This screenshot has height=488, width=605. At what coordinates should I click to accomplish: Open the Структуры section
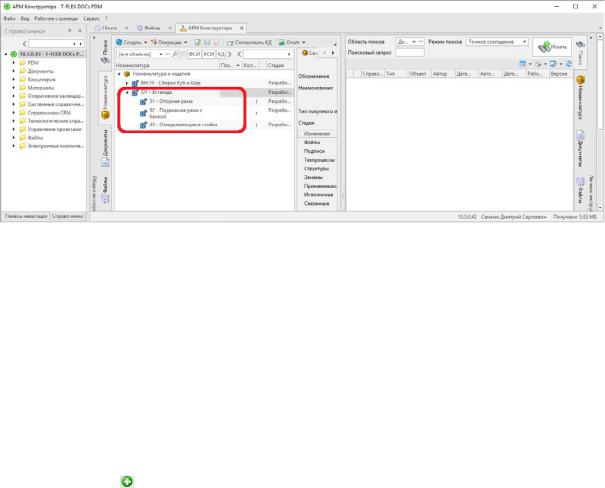[316, 169]
